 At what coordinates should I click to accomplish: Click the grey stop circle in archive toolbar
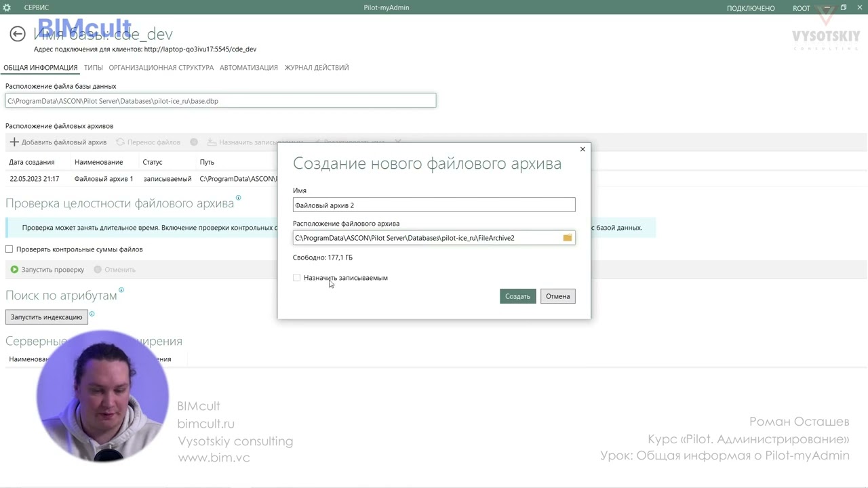pos(194,142)
